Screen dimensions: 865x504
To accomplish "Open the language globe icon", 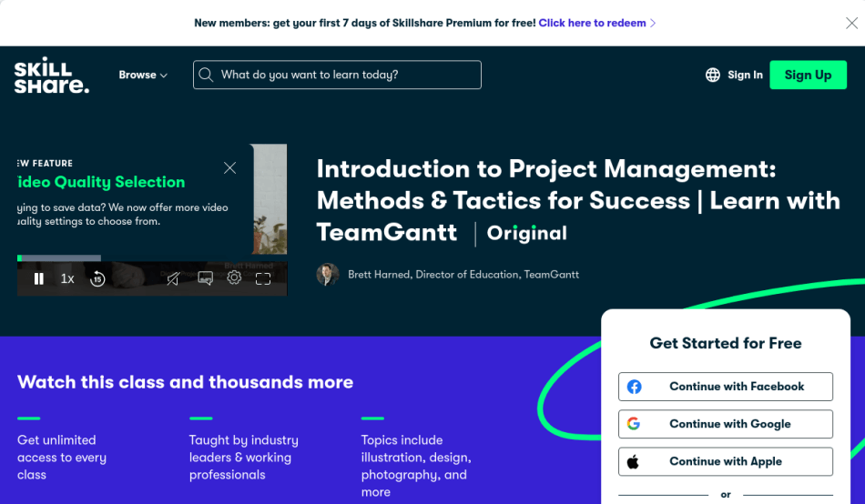I will 713,75.
